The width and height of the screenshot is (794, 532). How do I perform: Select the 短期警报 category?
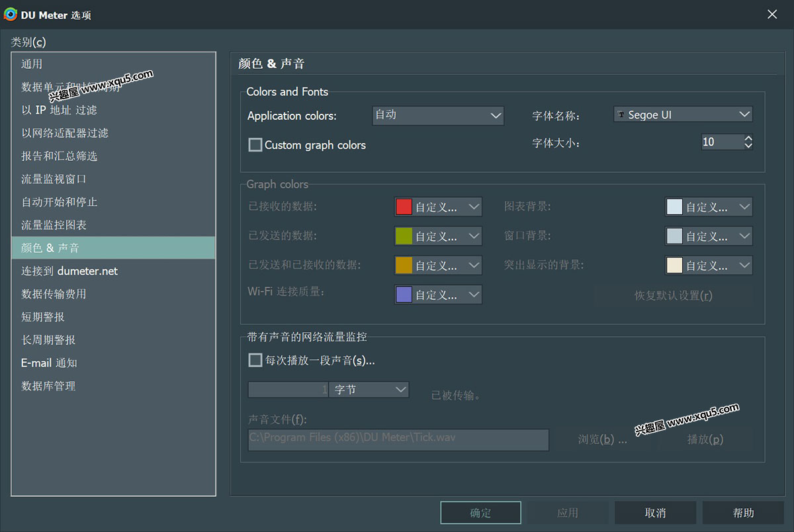tap(113, 317)
